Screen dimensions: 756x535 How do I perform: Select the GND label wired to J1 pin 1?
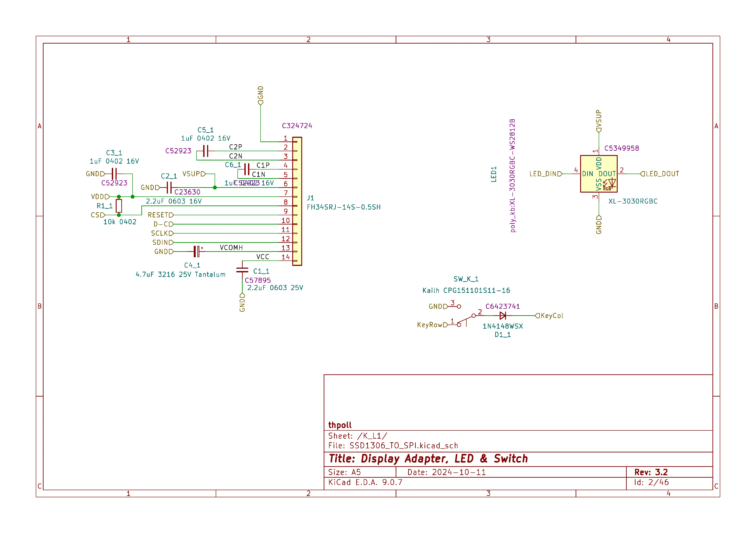(x=261, y=96)
